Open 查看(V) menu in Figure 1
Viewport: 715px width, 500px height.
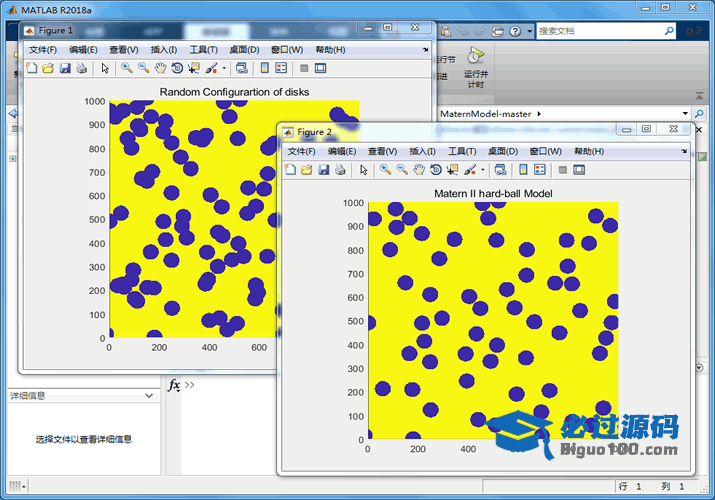(124, 50)
